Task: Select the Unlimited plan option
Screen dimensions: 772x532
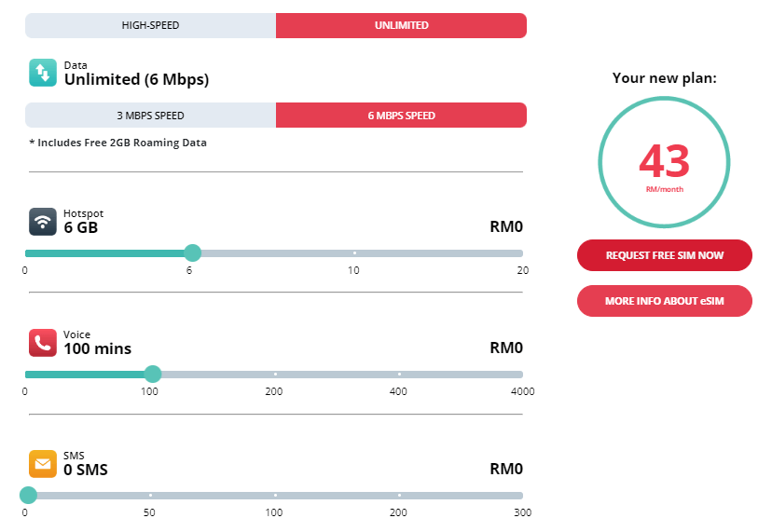Action: (x=401, y=25)
